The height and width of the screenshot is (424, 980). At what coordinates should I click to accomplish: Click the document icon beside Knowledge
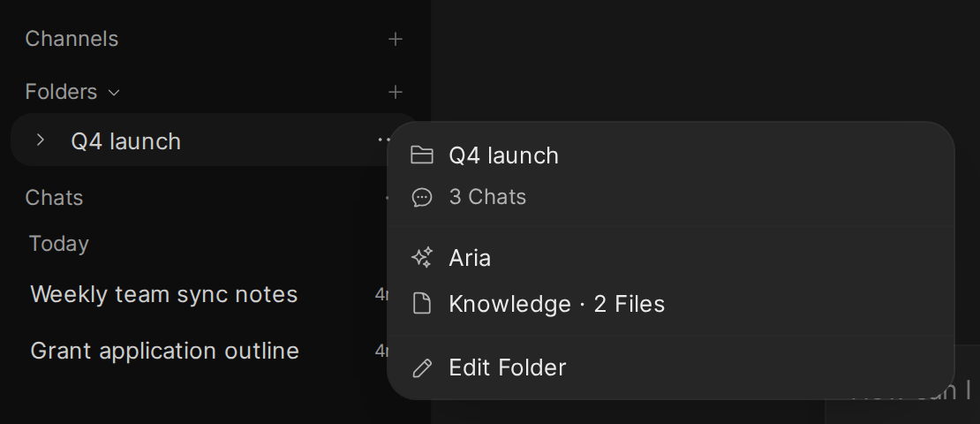[x=422, y=304]
